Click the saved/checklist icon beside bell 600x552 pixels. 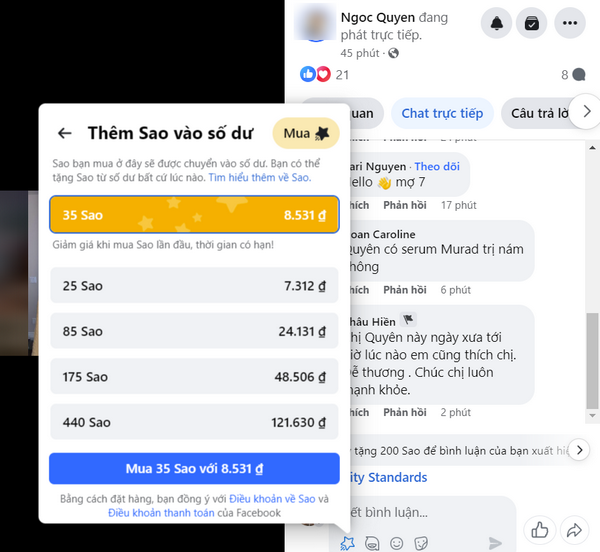click(x=532, y=23)
